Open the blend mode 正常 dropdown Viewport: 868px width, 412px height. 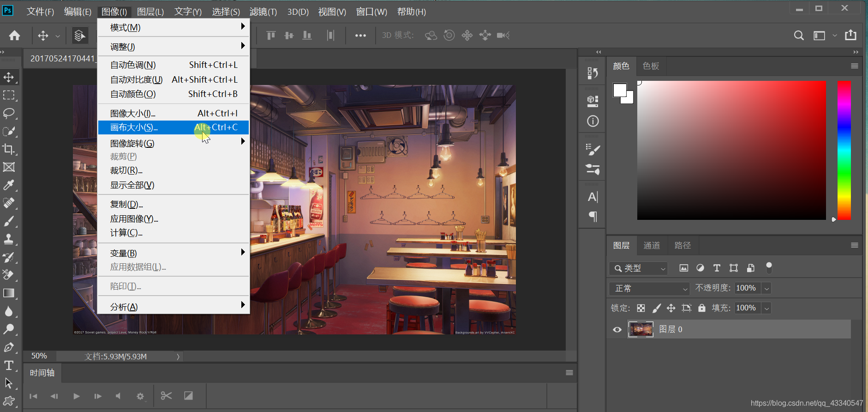[649, 289]
